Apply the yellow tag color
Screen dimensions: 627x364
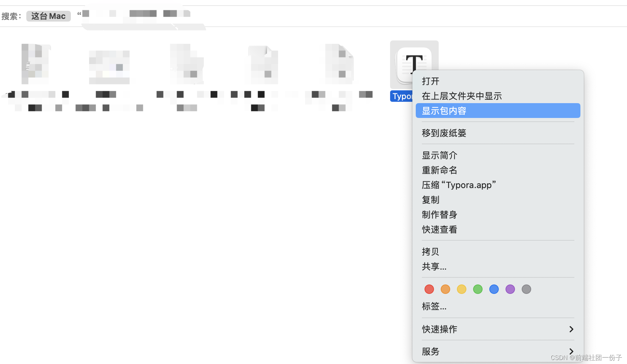click(461, 289)
